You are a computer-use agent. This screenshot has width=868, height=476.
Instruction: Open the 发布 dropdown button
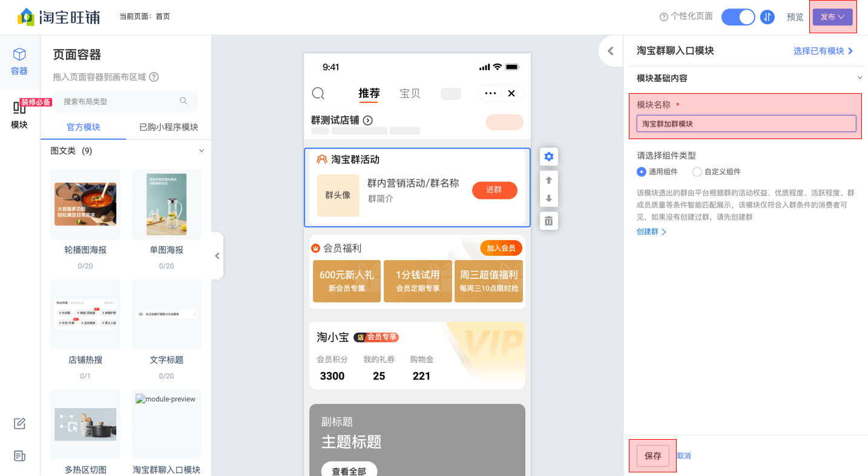833,17
